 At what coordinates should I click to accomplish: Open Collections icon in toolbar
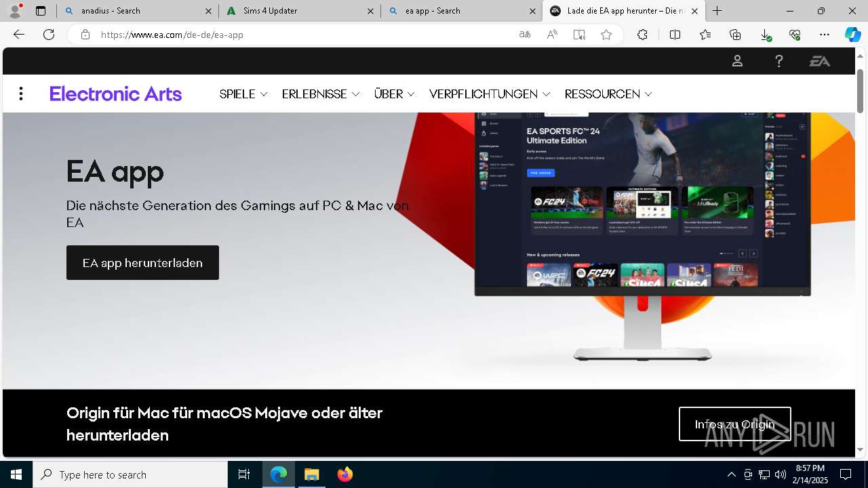click(x=735, y=35)
